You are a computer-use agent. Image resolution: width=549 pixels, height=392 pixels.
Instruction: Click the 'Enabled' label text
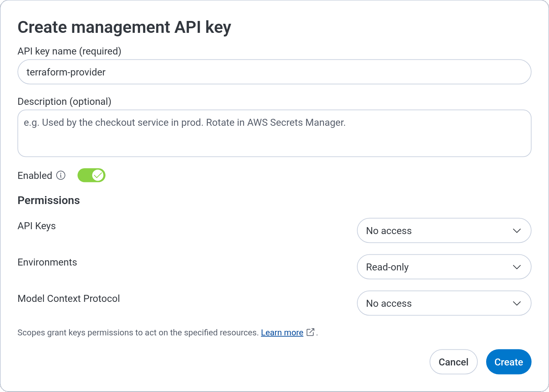point(35,175)
